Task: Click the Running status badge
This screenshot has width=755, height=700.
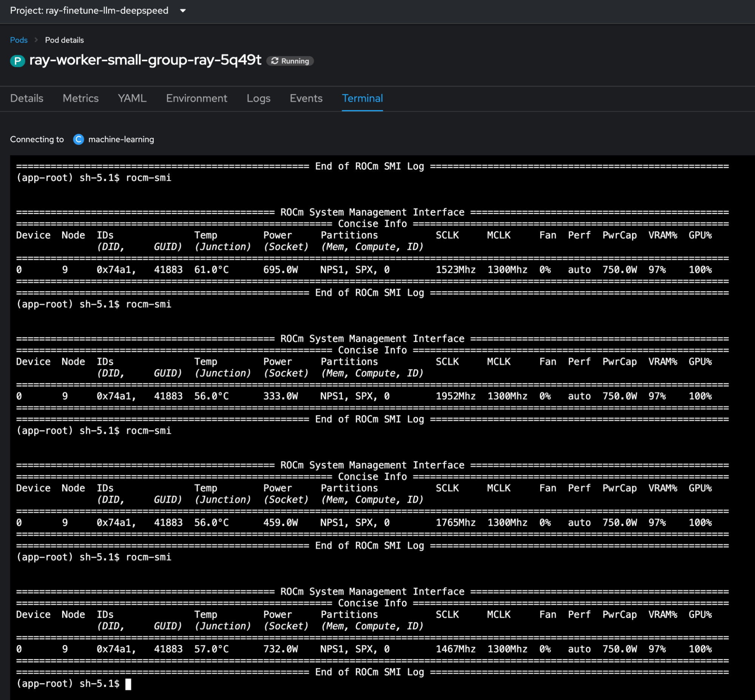Action: (x=290, y=61)
